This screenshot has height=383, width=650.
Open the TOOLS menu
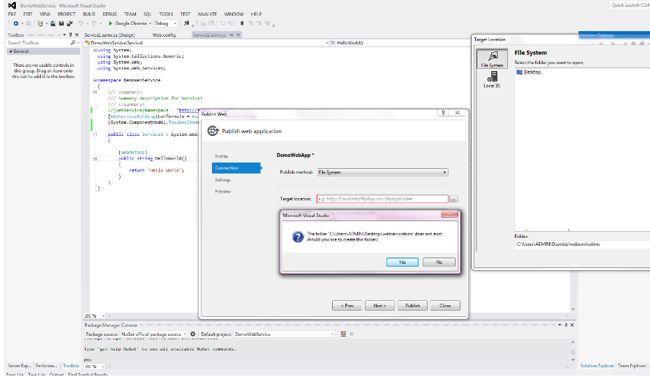point(166,14)
